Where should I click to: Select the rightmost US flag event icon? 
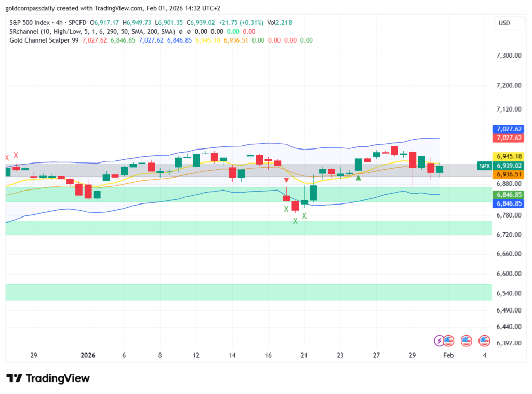tap(484, 341)
